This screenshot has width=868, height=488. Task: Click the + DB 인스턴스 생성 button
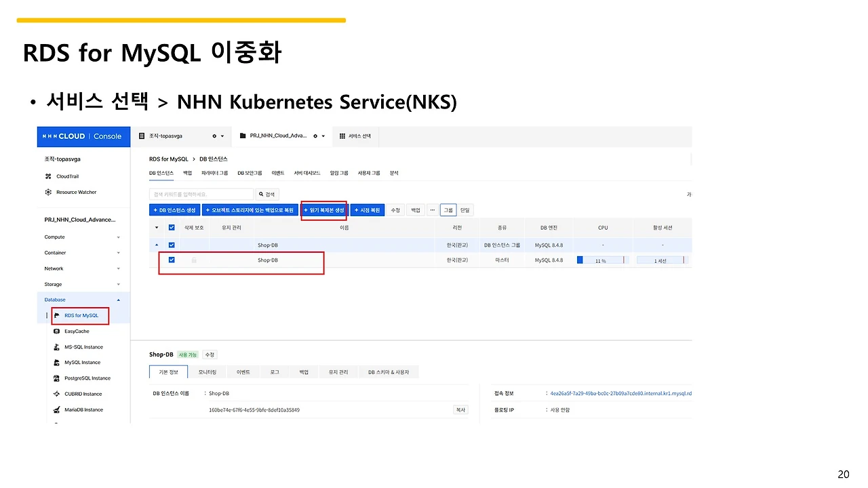174,210
